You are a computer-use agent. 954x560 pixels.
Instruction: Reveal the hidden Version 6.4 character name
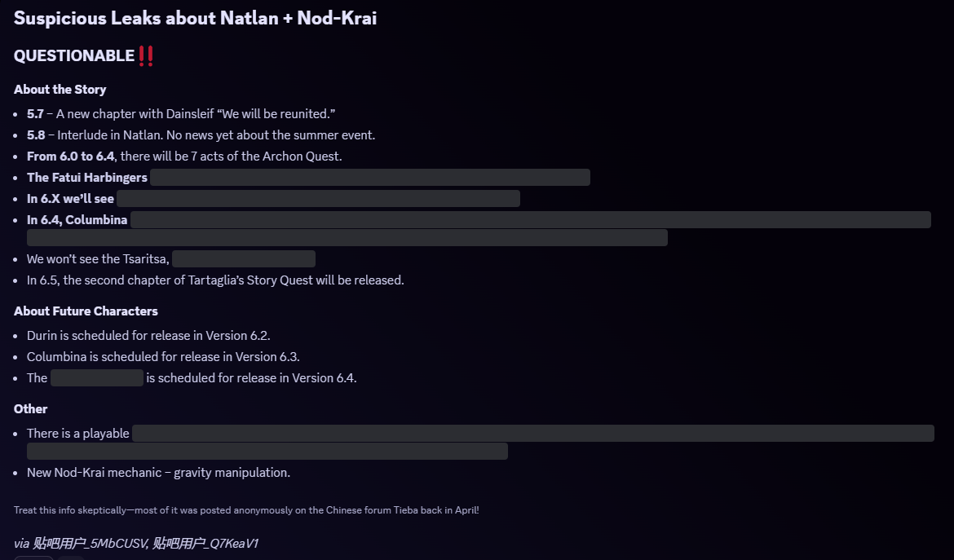click(97, 378)
